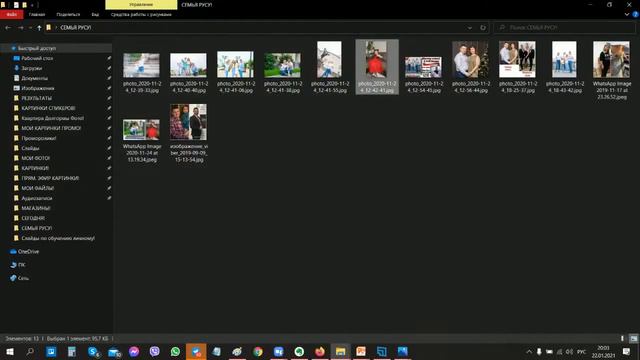Open Рабочий стол in the sidebar
640x360 pixels.
[x=37, y=58]
